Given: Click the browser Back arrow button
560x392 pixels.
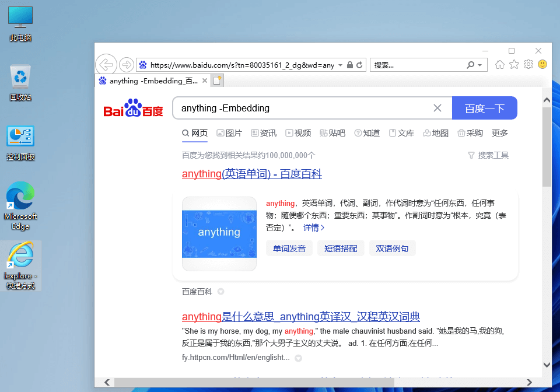Looking at the screenshot, I should pyautogui.click(x=106, y=65).
